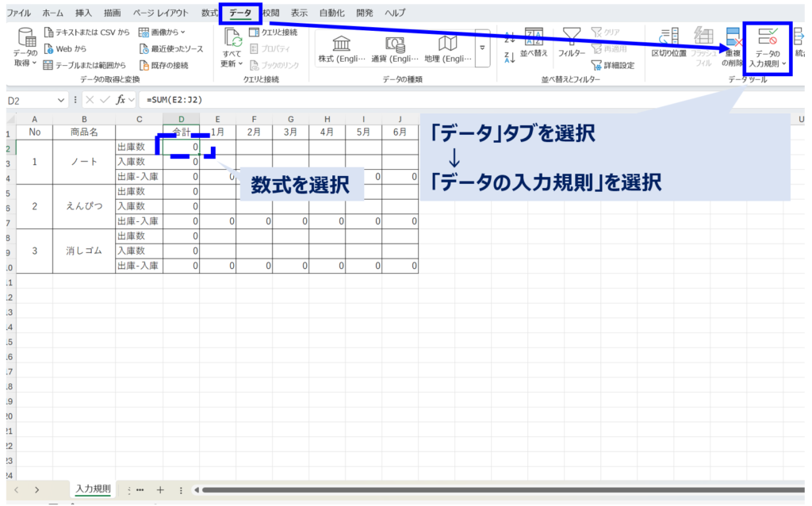Click the ノート product cell
Viewport: 812px width, 506px height.
84,162
